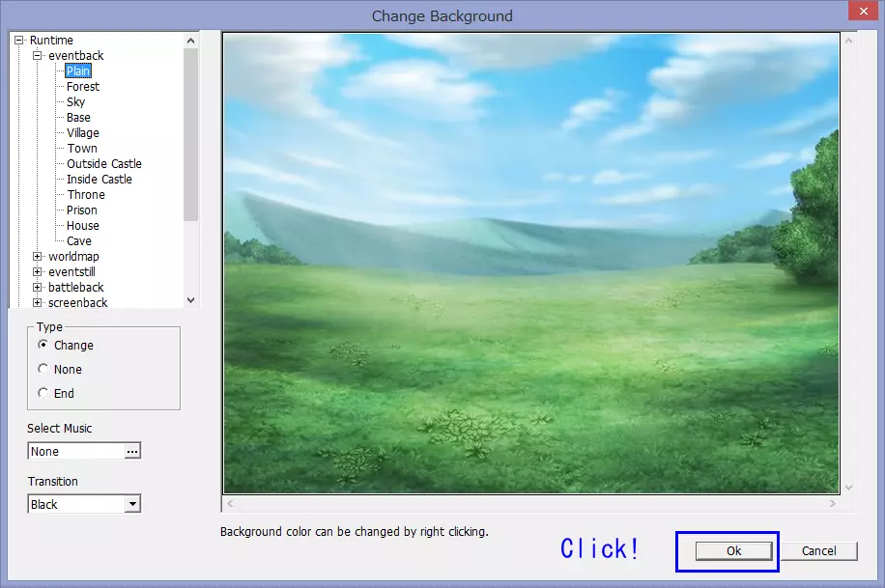Select the Runtime root label
Viewport: 885px width, 588px height.
pos(51,40)
